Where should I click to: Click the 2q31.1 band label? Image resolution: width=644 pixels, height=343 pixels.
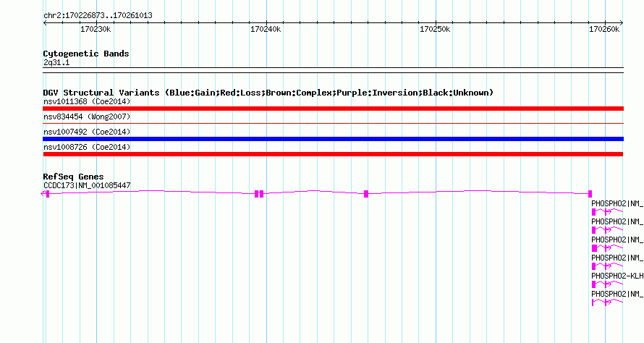pos(56,63)
